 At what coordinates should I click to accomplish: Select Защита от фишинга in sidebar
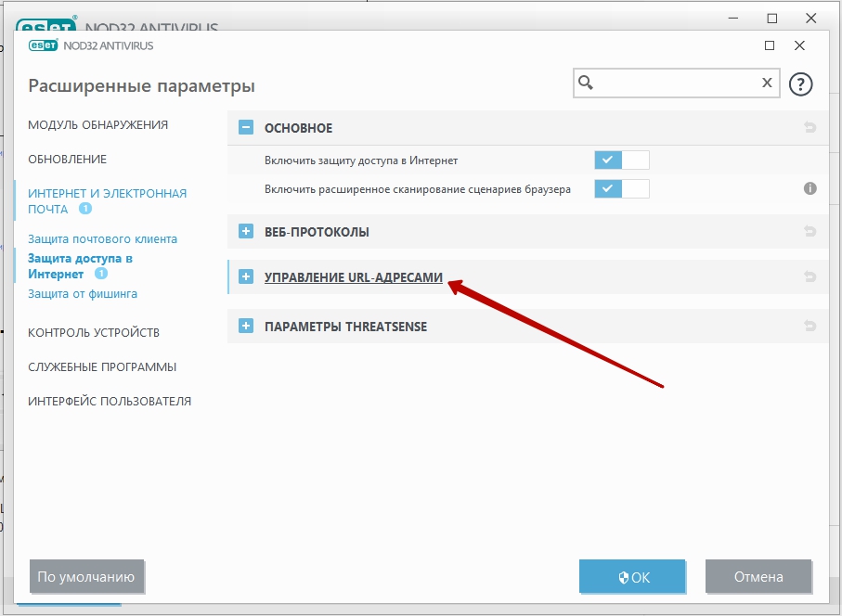83,294
